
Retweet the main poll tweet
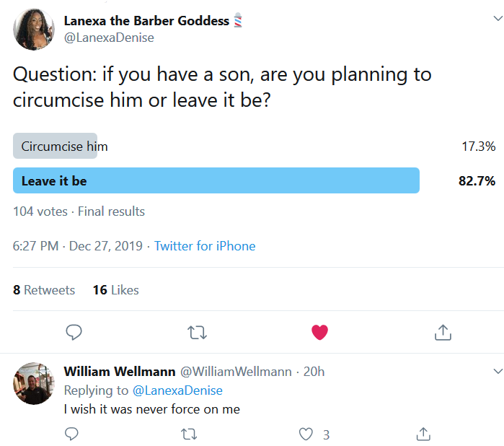pos(196,332)
